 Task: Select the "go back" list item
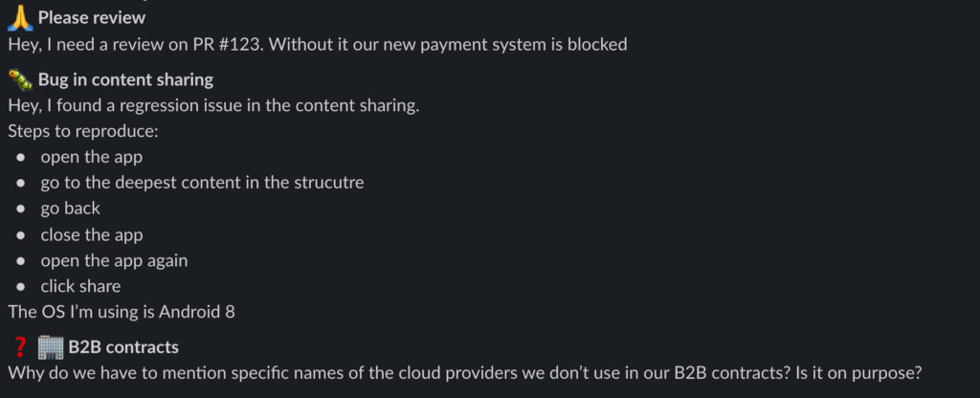pos(70,209)
